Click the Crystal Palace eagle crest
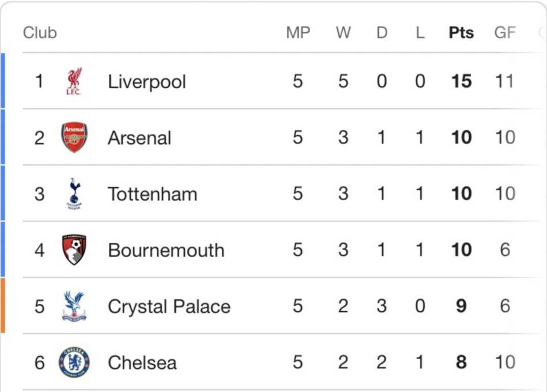This screenshot has width=547, height=392. [x=74, y=306]
